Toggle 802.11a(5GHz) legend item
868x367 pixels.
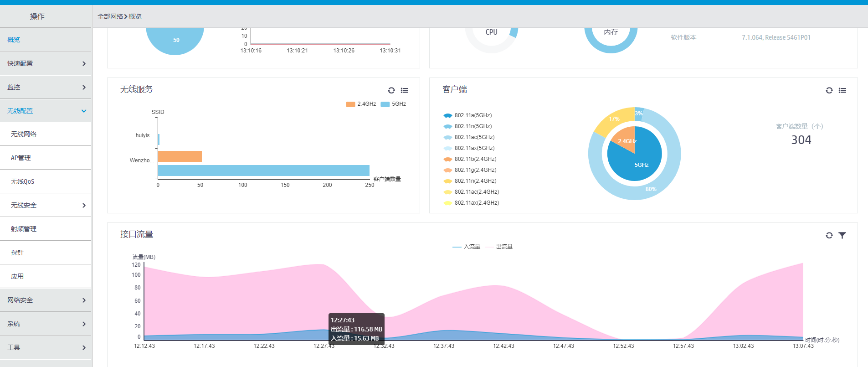467,115
